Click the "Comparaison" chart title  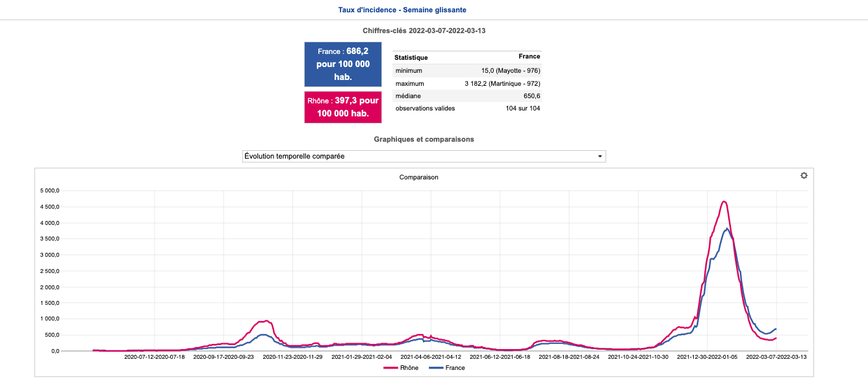tap(418, 177)
